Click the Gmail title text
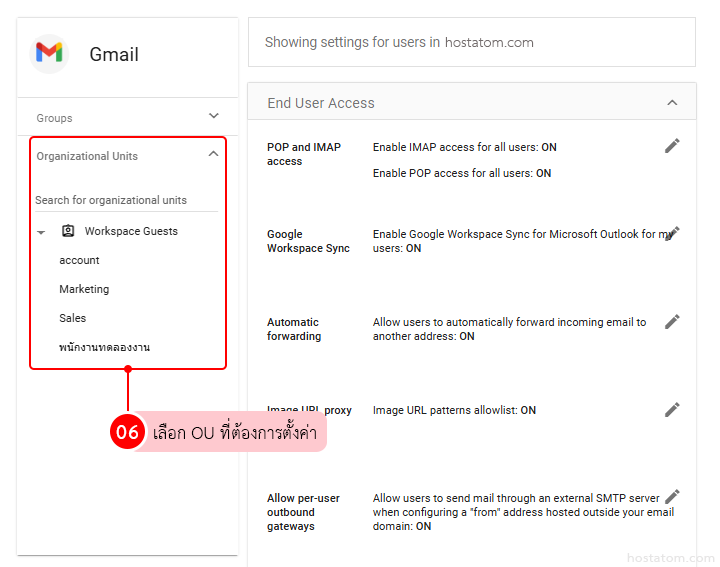This screenshot has height=567, width=720. pyautogui.click(x=114, y=54)
